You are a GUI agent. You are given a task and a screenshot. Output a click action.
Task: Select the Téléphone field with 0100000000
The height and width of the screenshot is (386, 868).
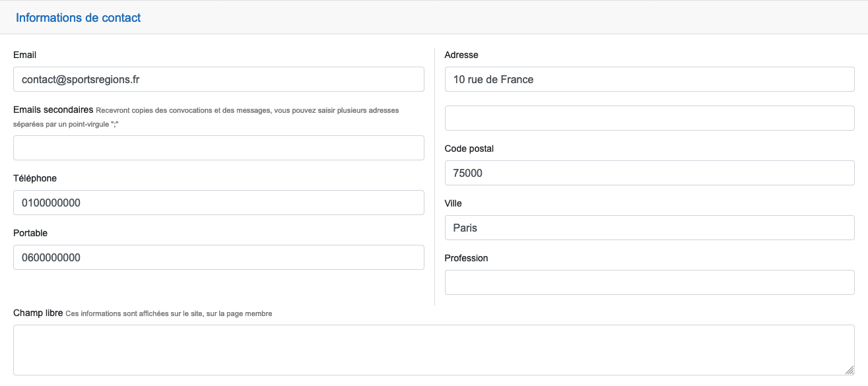pyautogui.click(x=218, y=203)
